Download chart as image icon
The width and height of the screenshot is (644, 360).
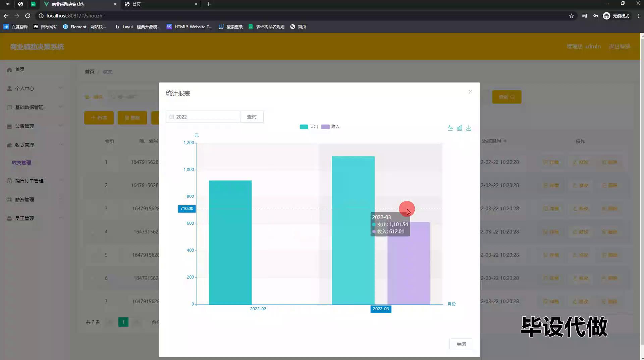point(469,128)
